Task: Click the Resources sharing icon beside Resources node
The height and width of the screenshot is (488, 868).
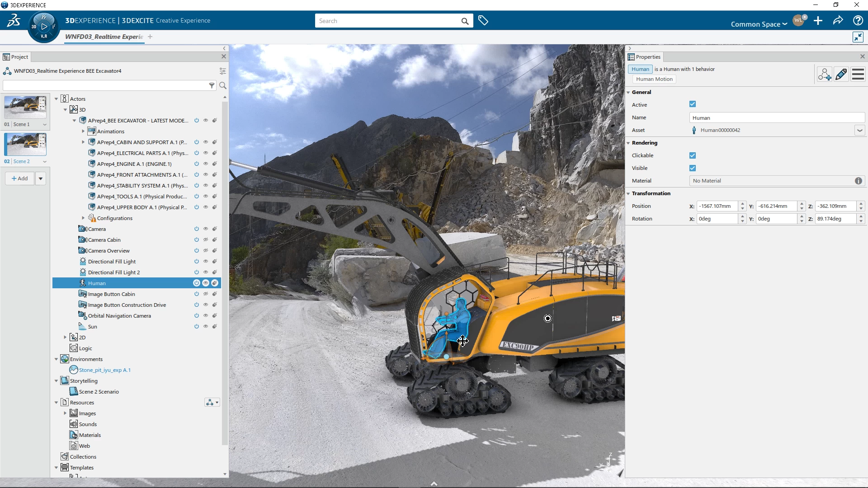Action: coord(210,402)
